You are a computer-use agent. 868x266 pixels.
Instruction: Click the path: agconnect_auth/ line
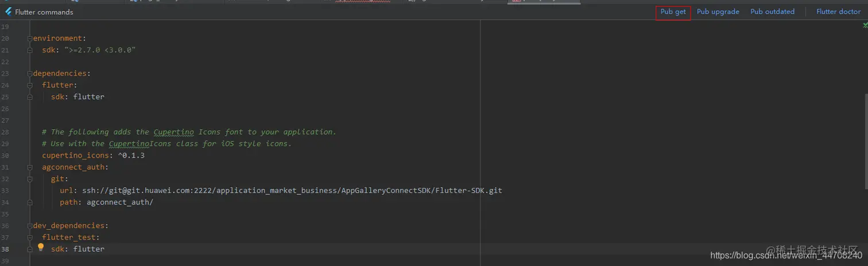(106, 202)
